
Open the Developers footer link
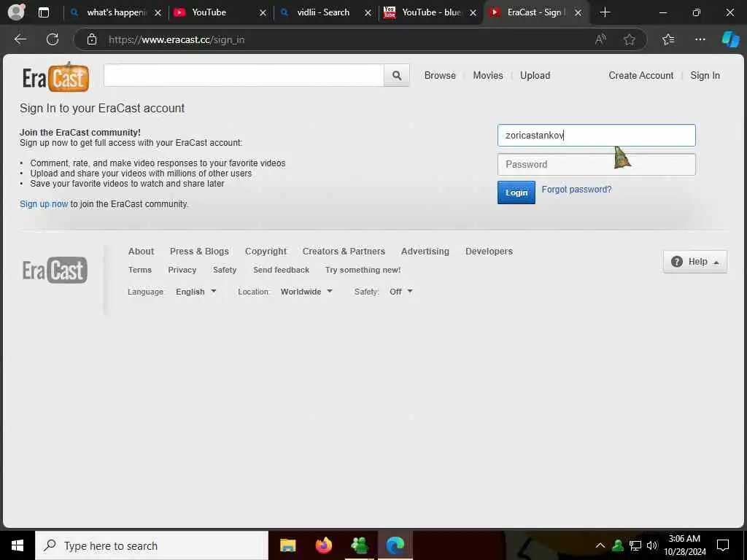[489, 251]
